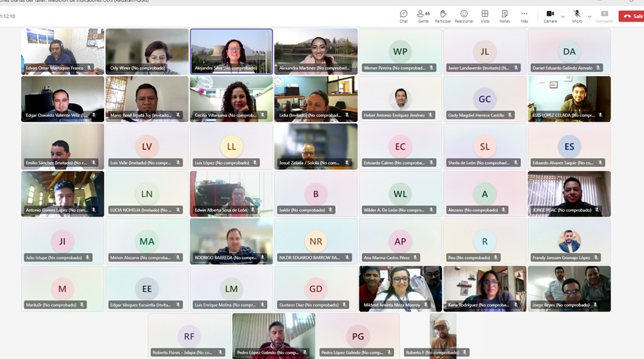The width and height of the screenshot is (644, 359).
Task: Show the Gente participants list
Action: coord(423,15)
